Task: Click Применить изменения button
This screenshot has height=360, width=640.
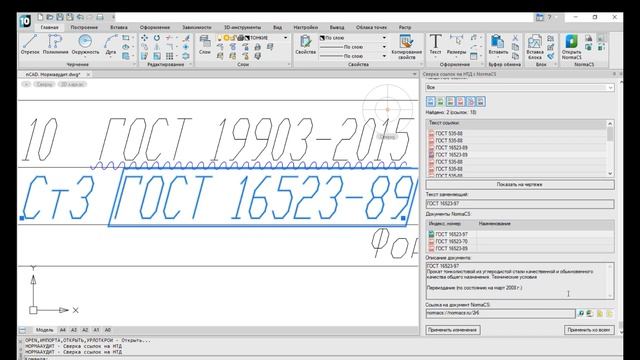Action: (x=453, y=330)
